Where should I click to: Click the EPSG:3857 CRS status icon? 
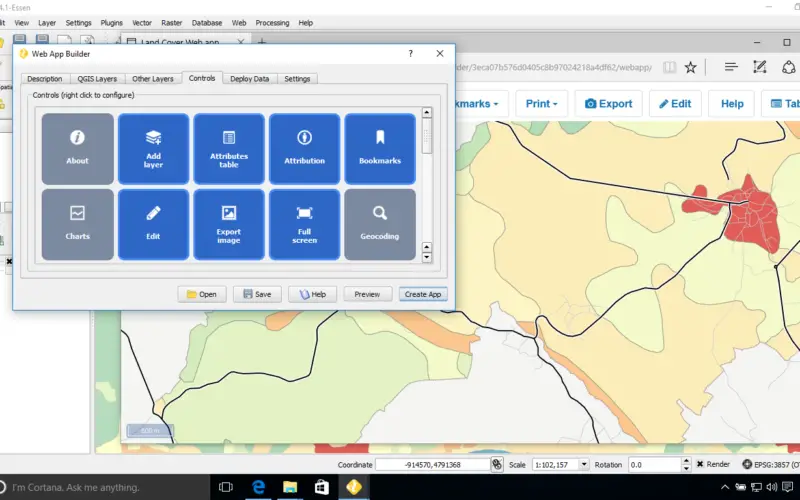[x=747, y=464]
